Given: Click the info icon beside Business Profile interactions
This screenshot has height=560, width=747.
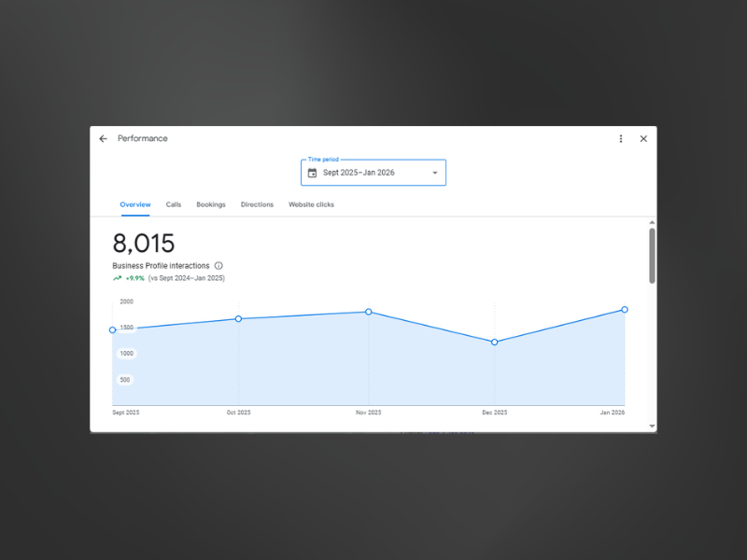Looking at the screenshot, I should [x=218, y=266].
